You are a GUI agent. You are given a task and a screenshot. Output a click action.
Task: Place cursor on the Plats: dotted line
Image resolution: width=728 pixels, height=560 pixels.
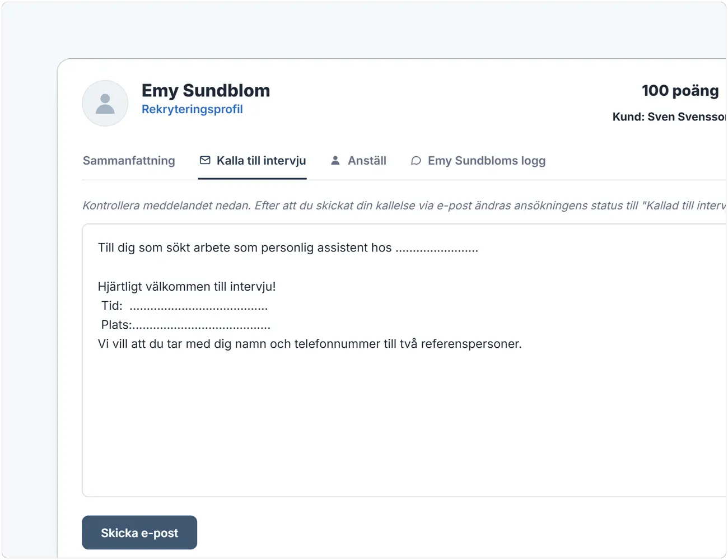[201, 325]
